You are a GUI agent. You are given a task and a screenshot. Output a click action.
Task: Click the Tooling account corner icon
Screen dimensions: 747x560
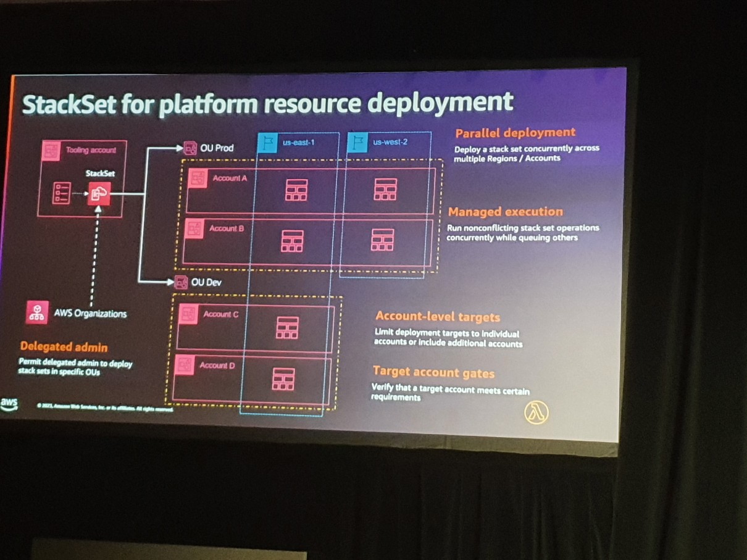coord(51,151)
